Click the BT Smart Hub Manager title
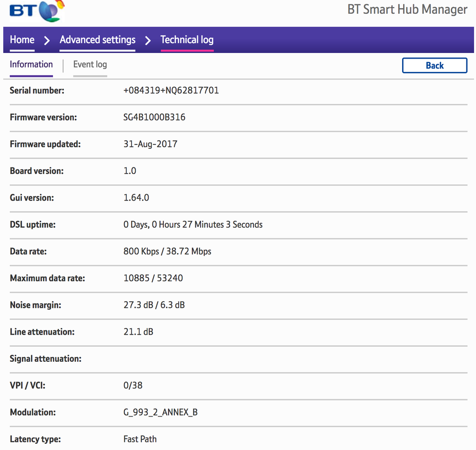Screen dimensions: 476x450 (407, 10)
